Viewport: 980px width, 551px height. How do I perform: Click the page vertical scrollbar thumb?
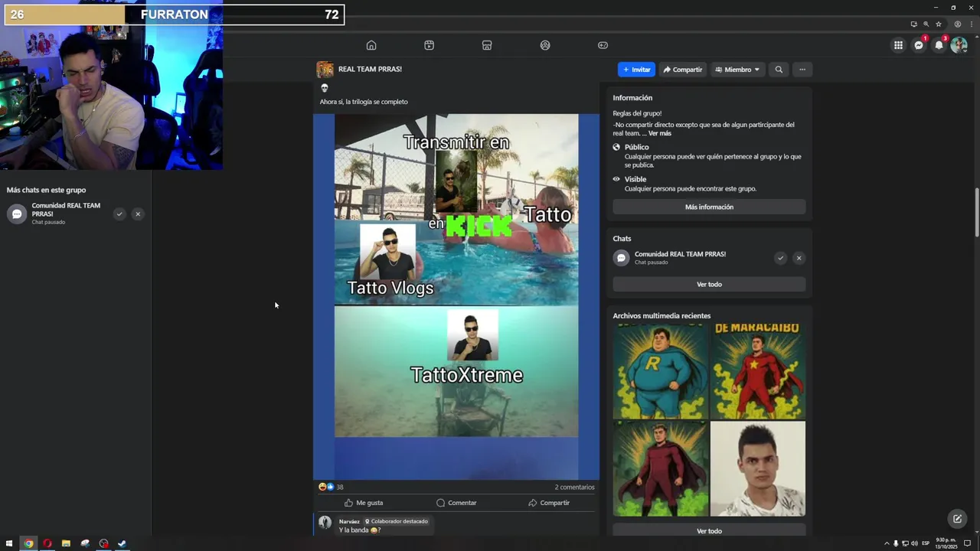pos(976,212)
